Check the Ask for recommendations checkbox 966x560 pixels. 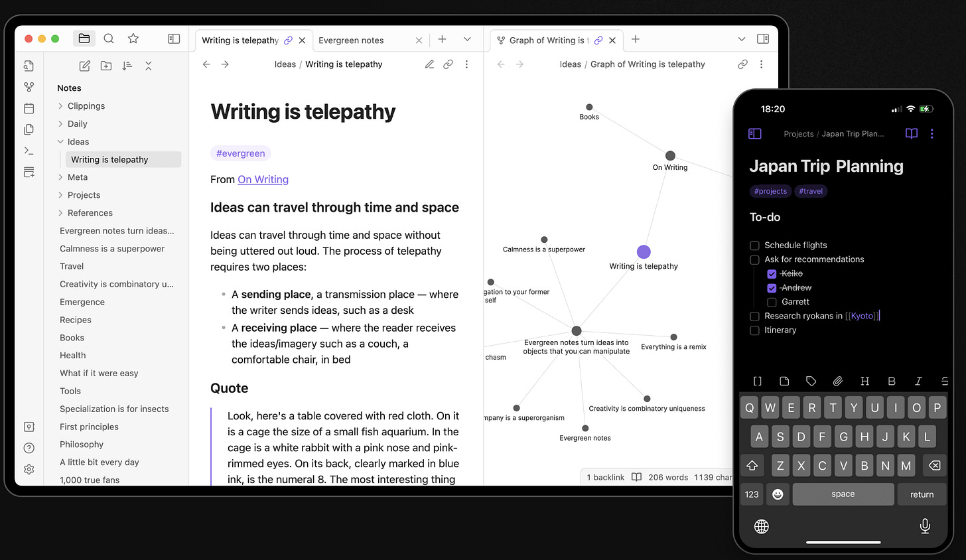tap(754, 259)
